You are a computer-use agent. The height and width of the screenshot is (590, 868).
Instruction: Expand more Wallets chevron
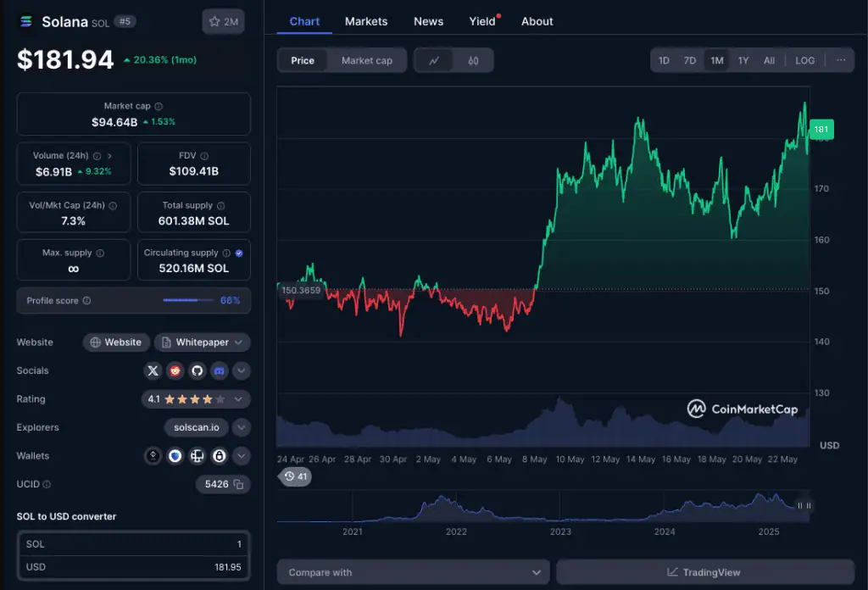pyautogui.click(x=242, y=456)
